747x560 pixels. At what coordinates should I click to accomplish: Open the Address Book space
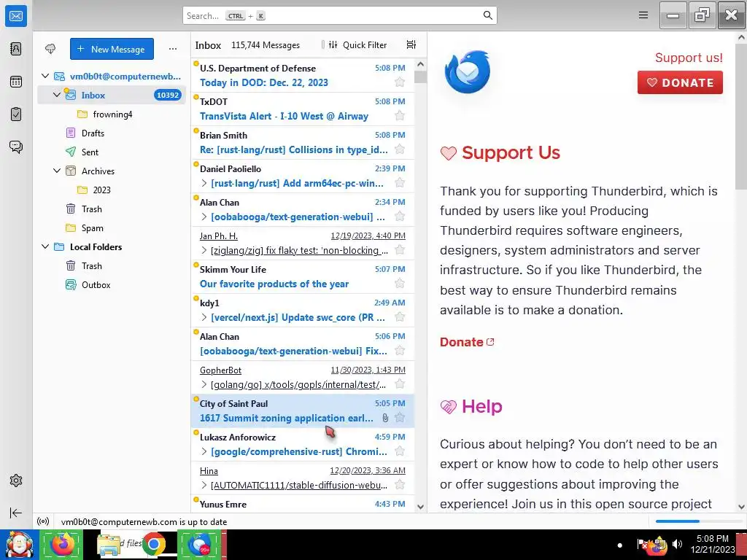tap(16, 49)
